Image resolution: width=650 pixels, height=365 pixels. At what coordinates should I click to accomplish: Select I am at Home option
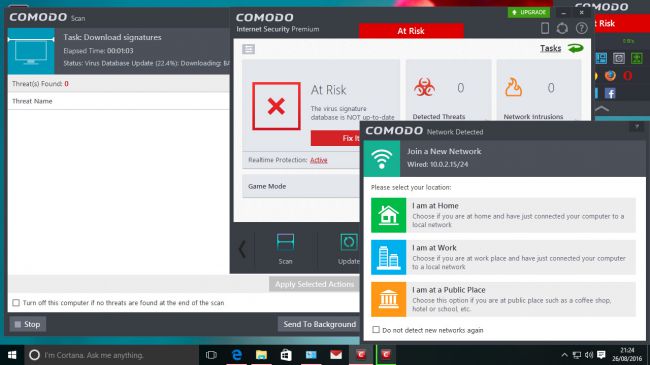click(503, 215)
